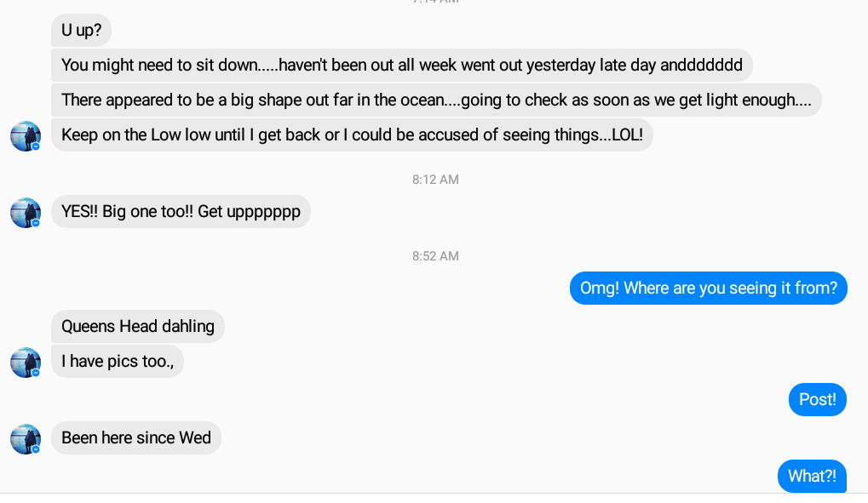The height and width of the screenshot is (503, 868).
Task: Click avatar beside 'Keep on the Low low' message
Action: (x=26, y=135)
